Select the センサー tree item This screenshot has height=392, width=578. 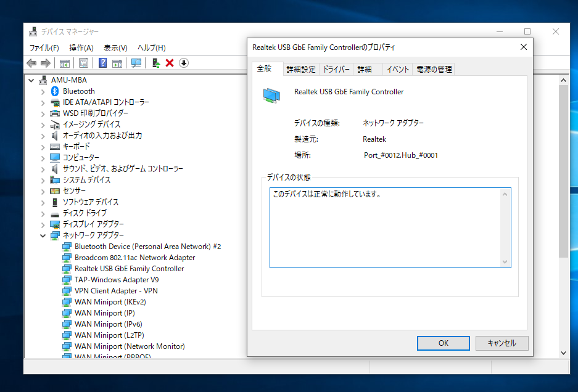[74, 191]
